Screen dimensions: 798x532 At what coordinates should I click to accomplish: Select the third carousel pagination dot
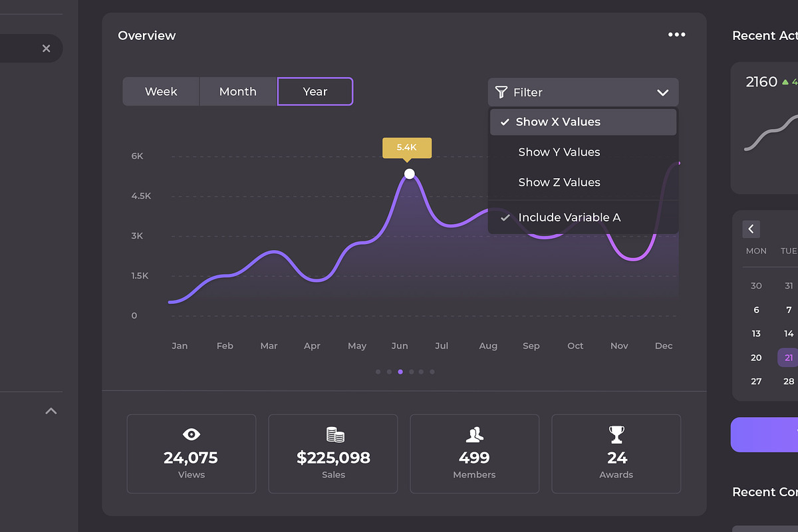point(400,372)
